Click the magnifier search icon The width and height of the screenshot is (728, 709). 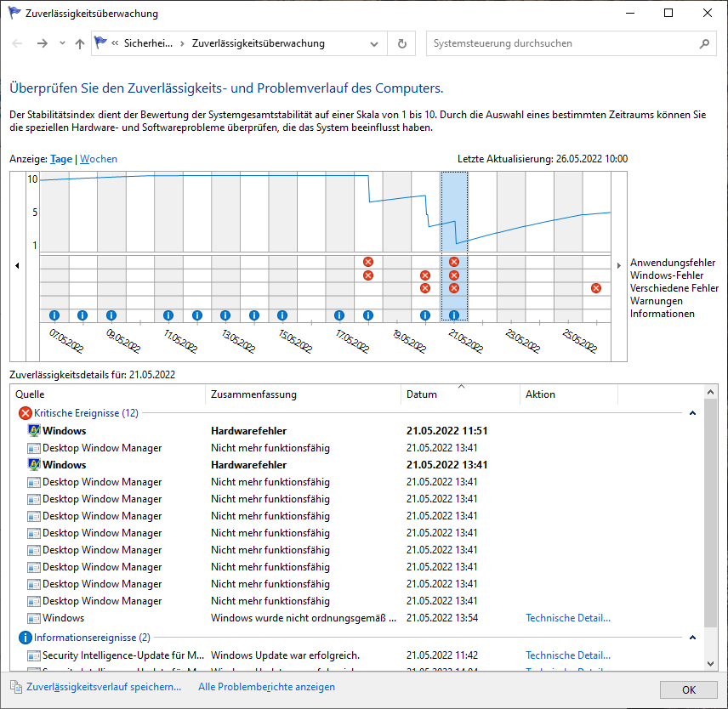point(704,43)
